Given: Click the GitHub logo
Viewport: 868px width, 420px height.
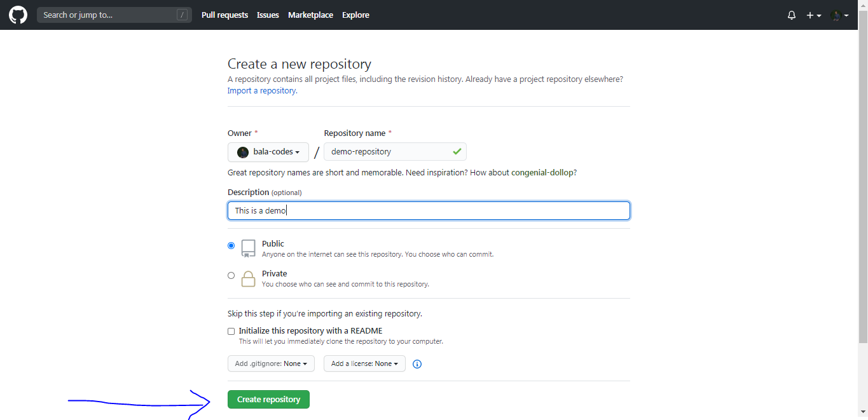Looking at the screenshot, I should (x=17, y=15).
